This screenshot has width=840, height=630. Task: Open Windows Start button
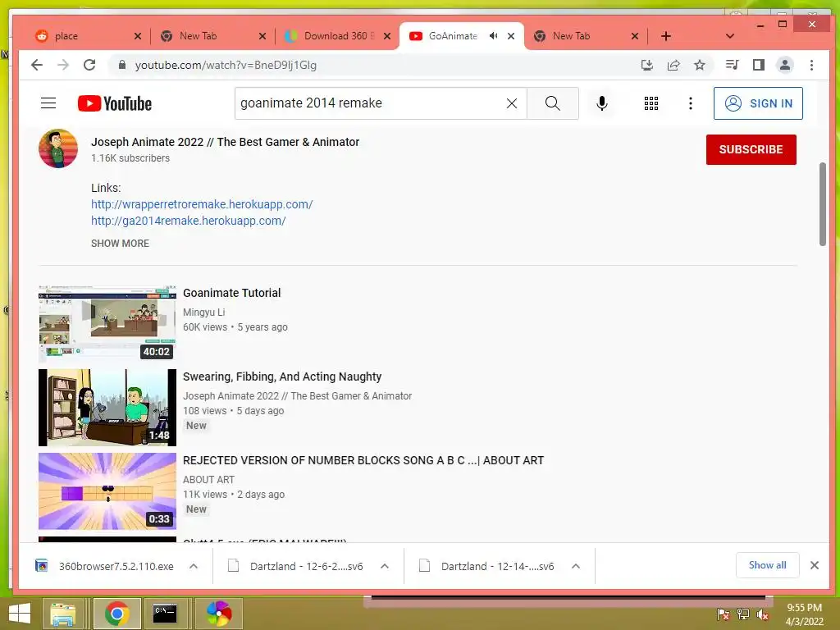coord(20,614)
